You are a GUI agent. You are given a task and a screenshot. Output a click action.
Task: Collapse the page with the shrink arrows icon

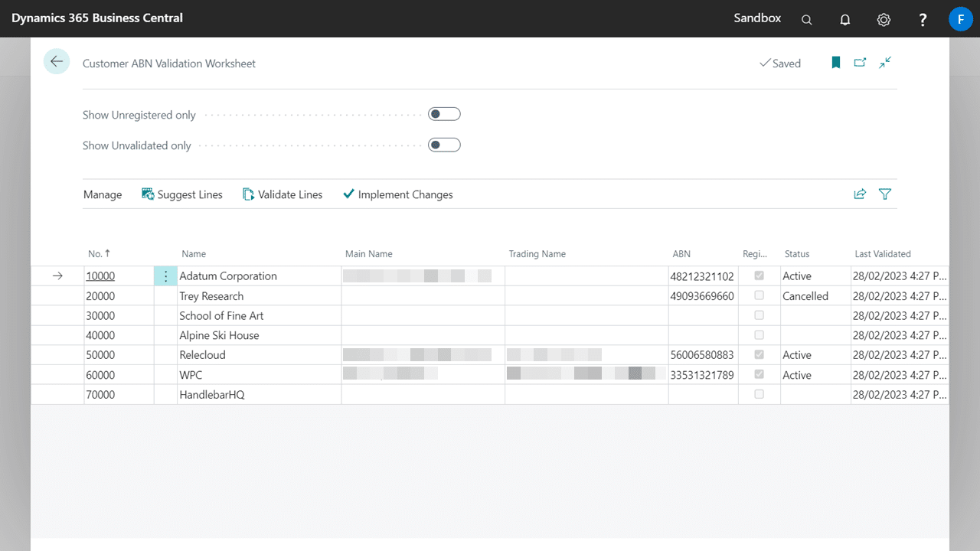pos(885,63)
